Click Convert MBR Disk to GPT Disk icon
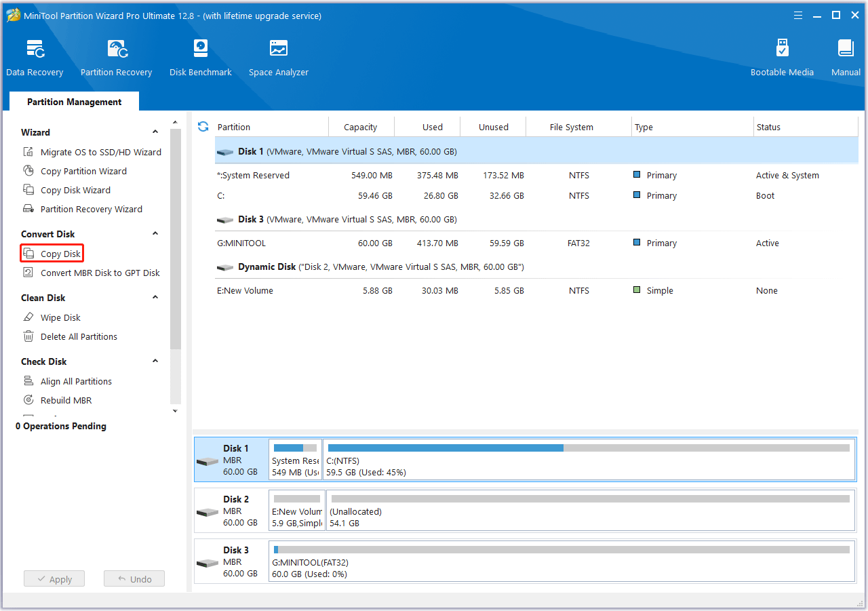868x611 pixels. 28,273
